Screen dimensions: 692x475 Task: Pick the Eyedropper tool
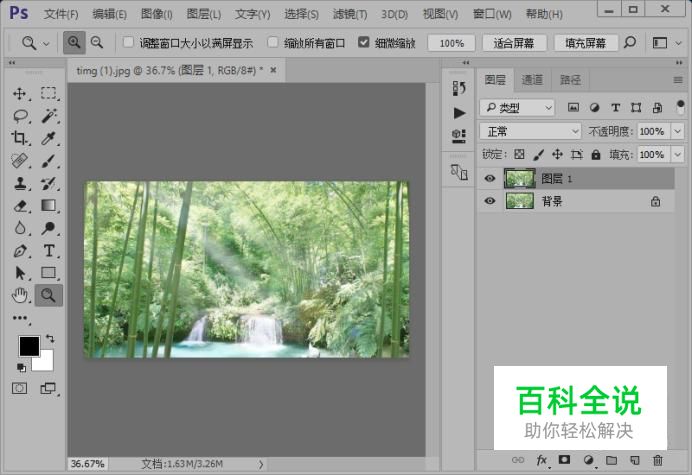[48, 138]
